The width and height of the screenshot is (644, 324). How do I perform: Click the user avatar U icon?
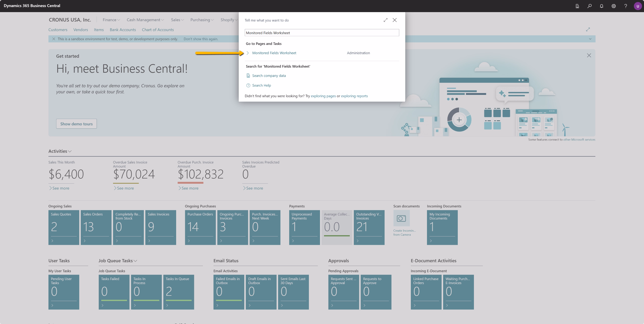tap(638, 6)
